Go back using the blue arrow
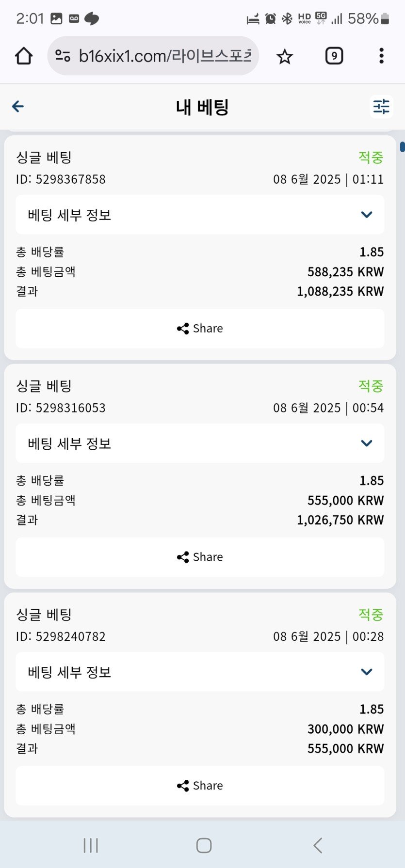405x868 pixels. (18, 107)
